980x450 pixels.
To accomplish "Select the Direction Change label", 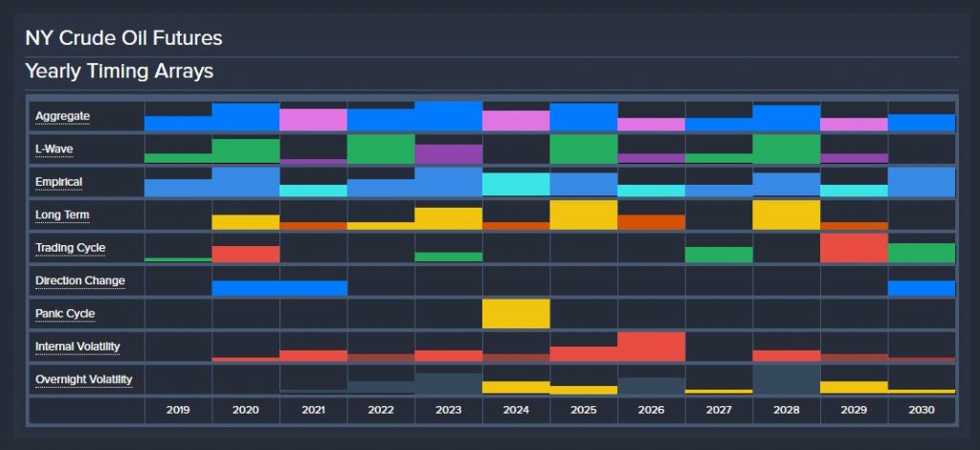I will pyautogui.click(x=80, y=281).
